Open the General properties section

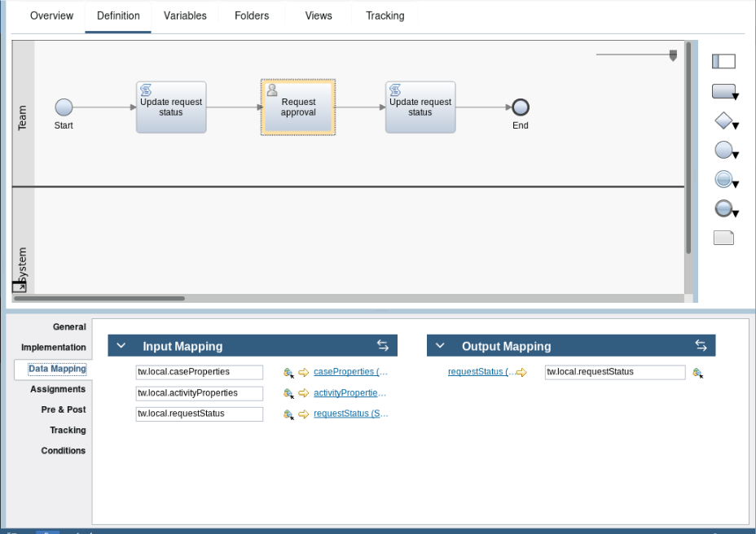point(69,326)
